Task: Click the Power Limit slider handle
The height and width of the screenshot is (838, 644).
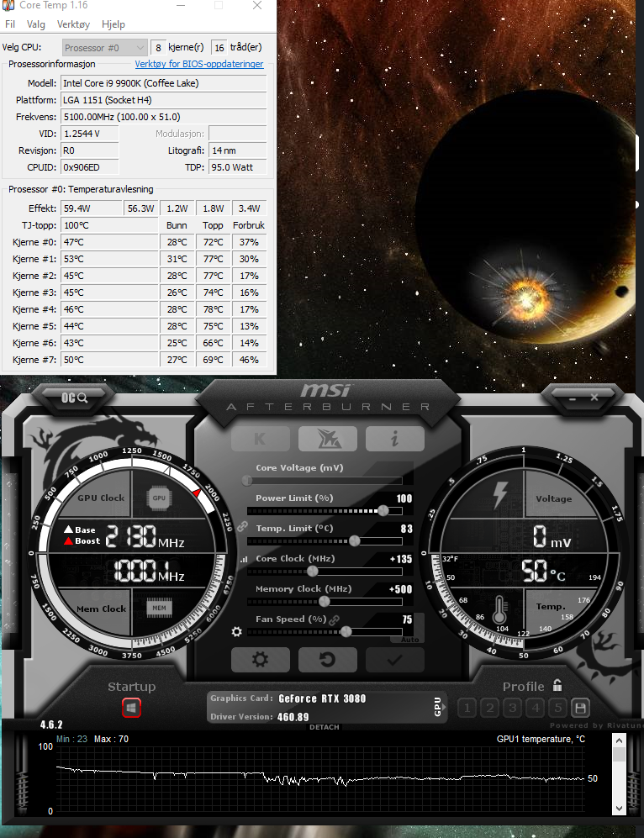Action: (383, 510)
